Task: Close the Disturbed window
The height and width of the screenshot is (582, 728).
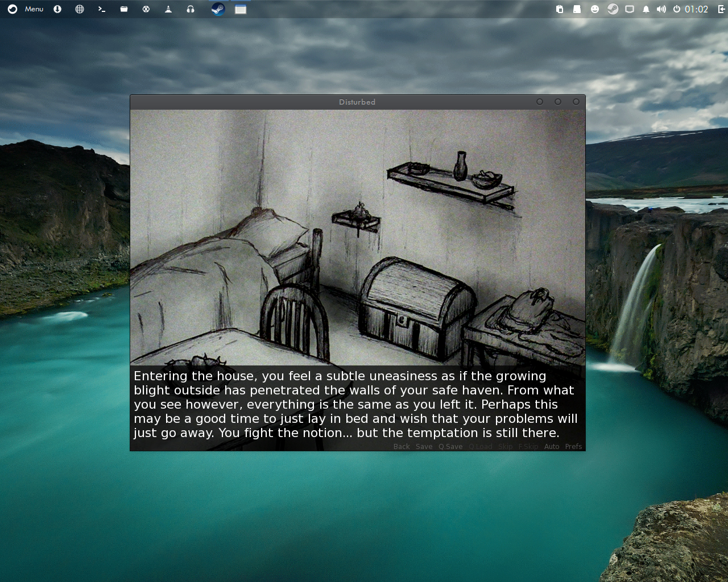Action: (x=576, y=102)
